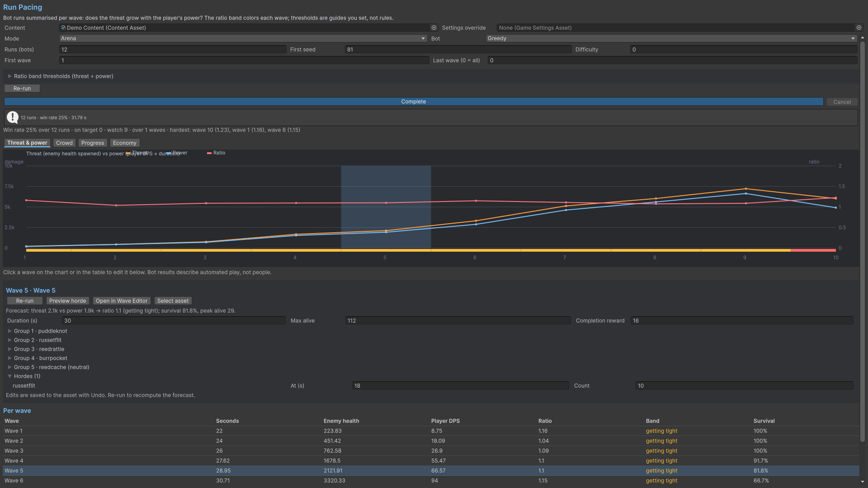This screenshot has width=868, height=488.
Task: Click the warning icon in results box
Action: click(13, 117)
